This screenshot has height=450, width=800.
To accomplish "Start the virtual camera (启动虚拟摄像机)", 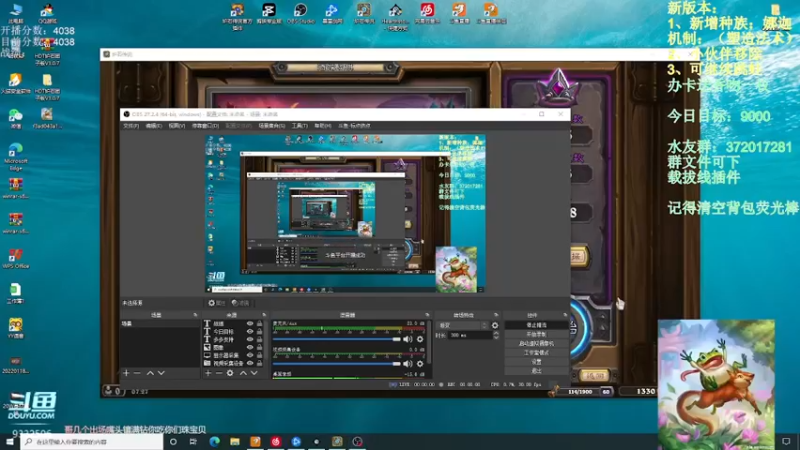I will tap(536, 343).
